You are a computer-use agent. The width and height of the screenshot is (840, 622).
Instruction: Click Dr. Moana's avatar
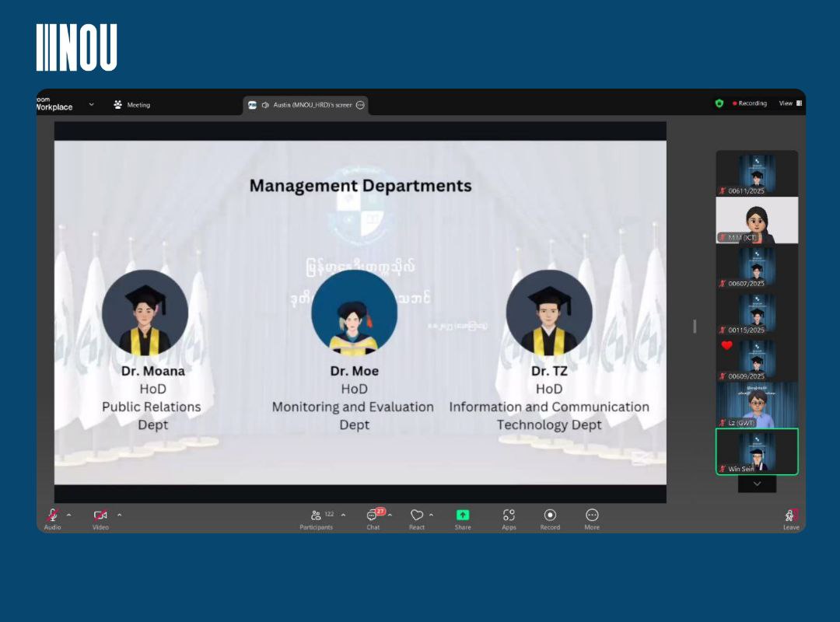[x=145, y=313]
